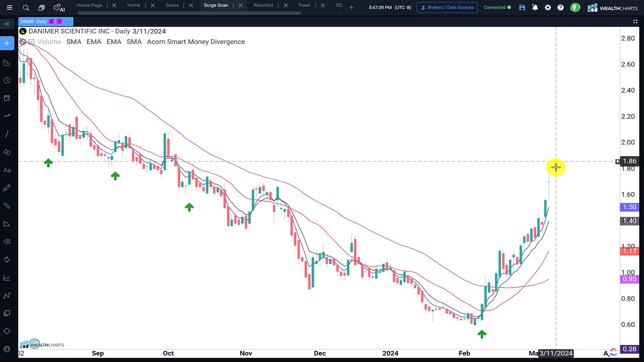Click the bottom globe icon in sidebar
This screenshot has width=644, height=362.
tap(7, 349)
